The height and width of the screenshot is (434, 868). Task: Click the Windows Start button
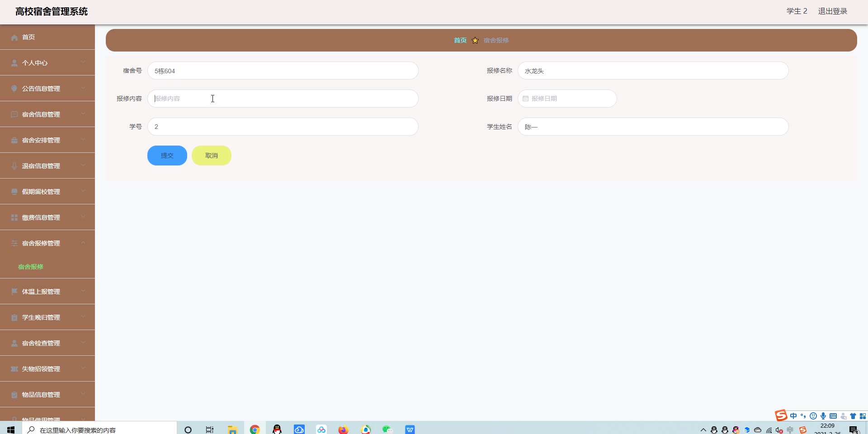(11, 429)
